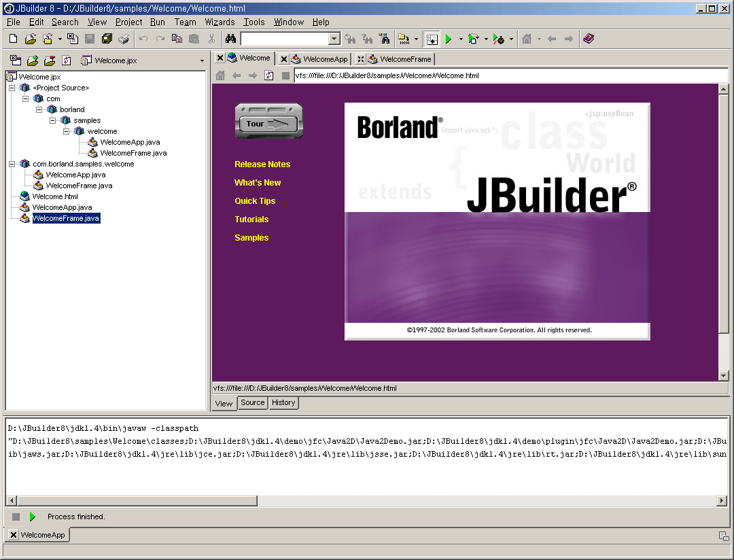
Task: Click the URL address field
Action: coord(503,75)
